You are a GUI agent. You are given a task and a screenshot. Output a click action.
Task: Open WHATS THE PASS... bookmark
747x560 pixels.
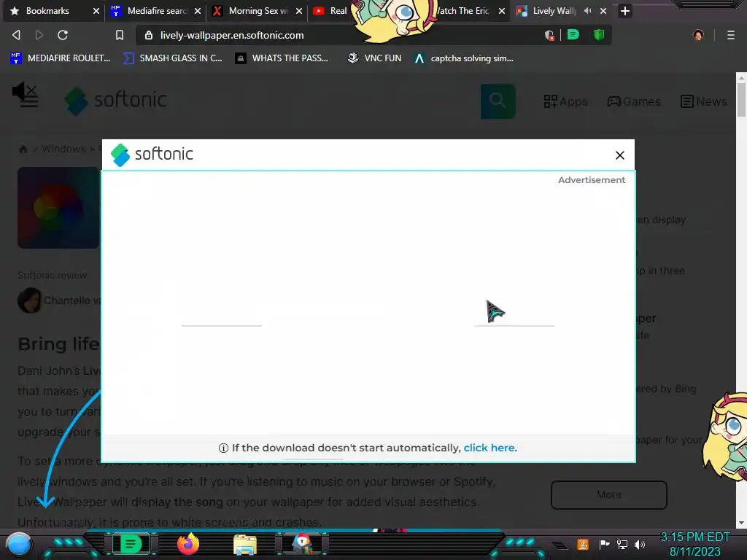(282, 58)
